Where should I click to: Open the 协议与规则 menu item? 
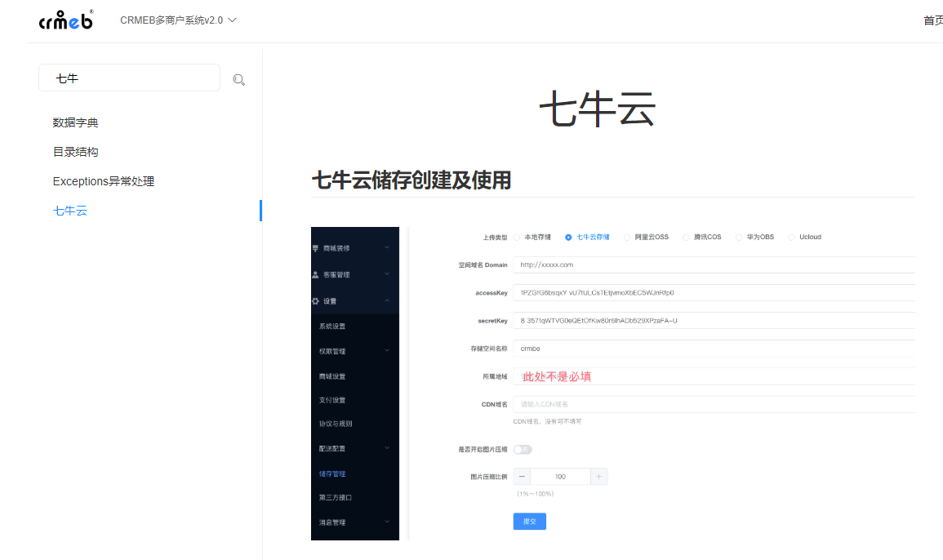coord(336,424)
